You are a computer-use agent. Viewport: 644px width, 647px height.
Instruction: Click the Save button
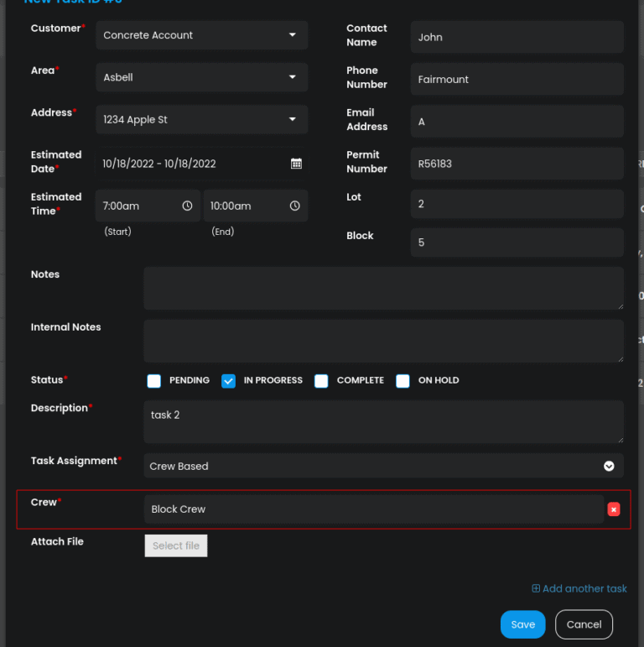(522, 624)
